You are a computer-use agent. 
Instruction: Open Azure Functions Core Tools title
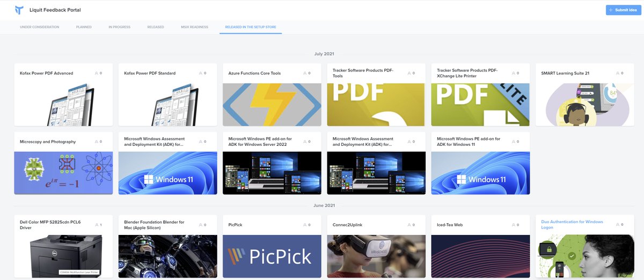254,73
